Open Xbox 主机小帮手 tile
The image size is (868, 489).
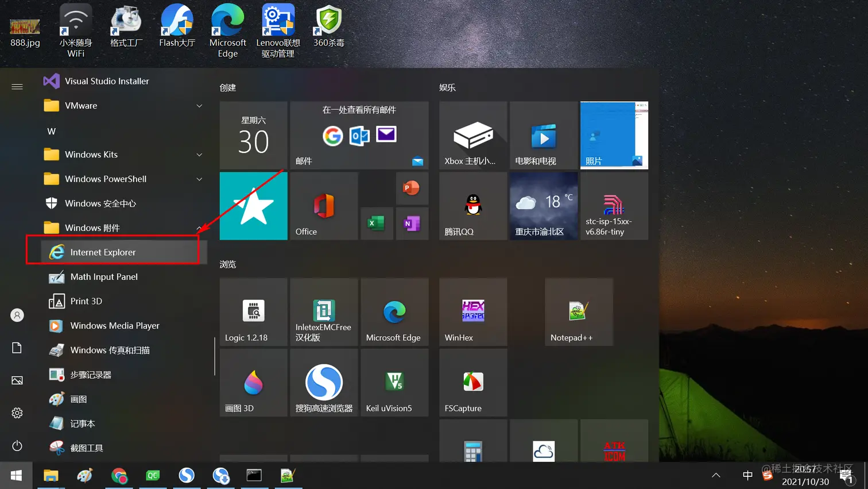click(473, 136)
